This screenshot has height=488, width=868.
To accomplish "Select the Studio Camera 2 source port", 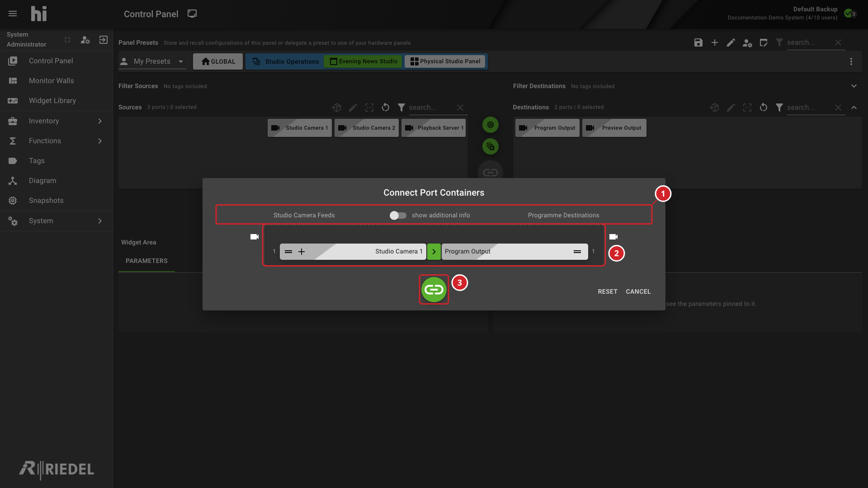I will [x=367, y=128].
